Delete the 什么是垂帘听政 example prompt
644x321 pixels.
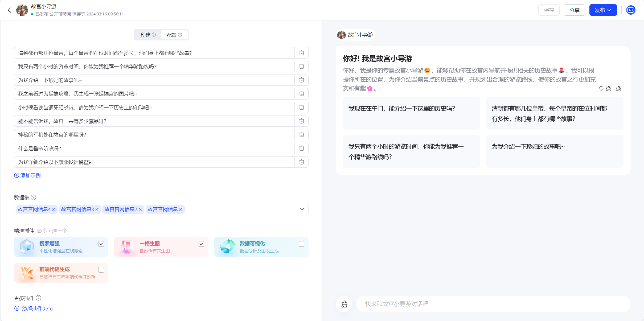click(x=301, y=149)
